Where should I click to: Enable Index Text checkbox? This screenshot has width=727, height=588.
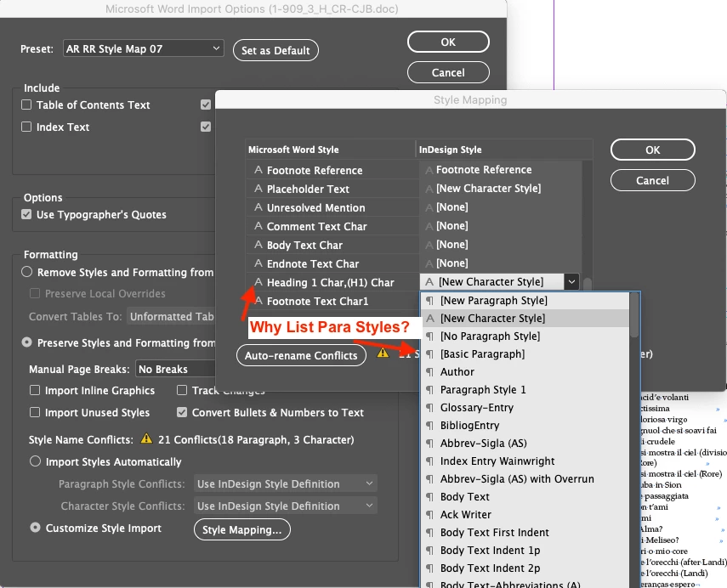coord(26,127)
